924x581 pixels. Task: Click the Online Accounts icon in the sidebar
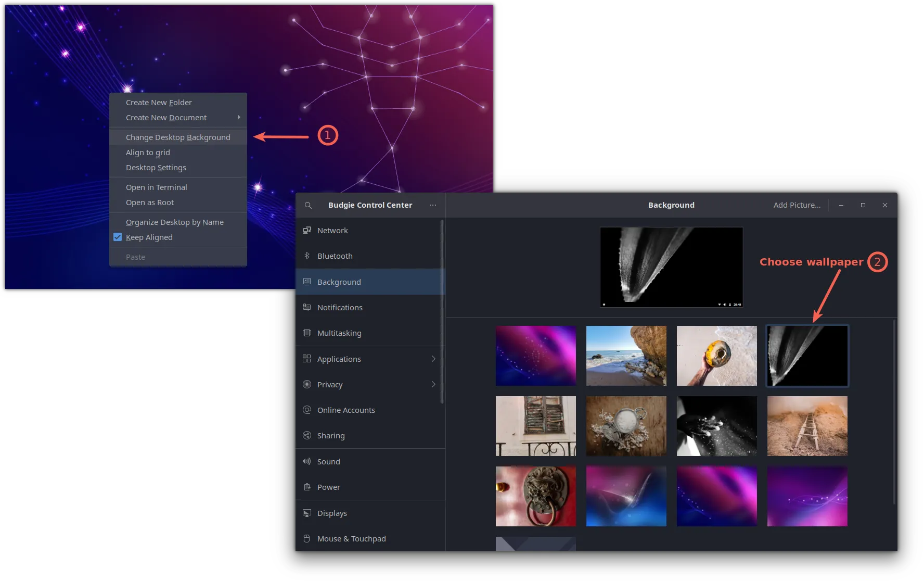tap(307, 410)
